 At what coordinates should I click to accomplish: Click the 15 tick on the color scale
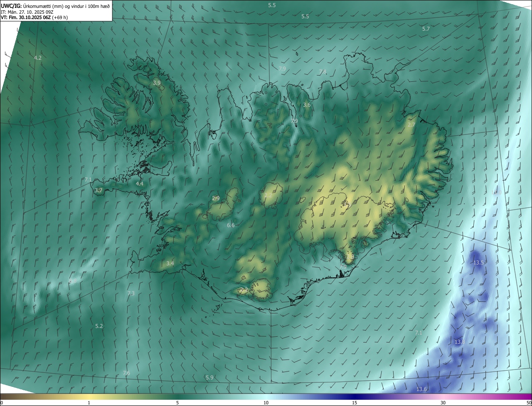click(x=355, y=403)
